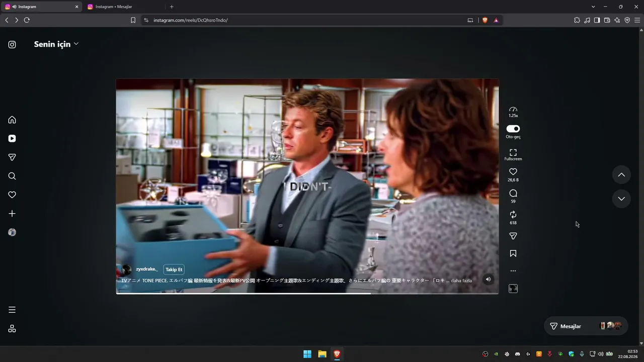This screenshot has height=362, width=644.
Task: Bookmark this page in Brave
Action: click(133, 20)
